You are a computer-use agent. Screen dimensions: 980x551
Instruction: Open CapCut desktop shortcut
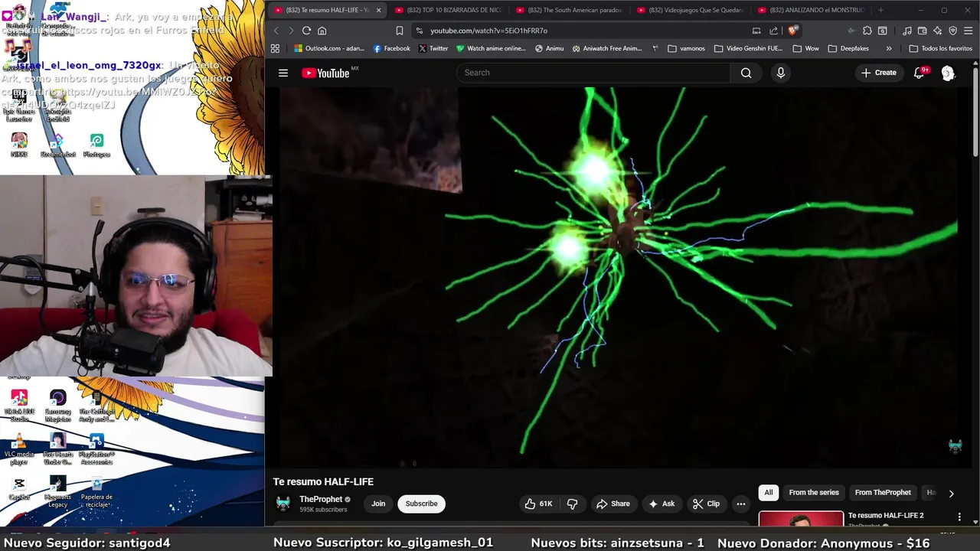coord(19,488)
